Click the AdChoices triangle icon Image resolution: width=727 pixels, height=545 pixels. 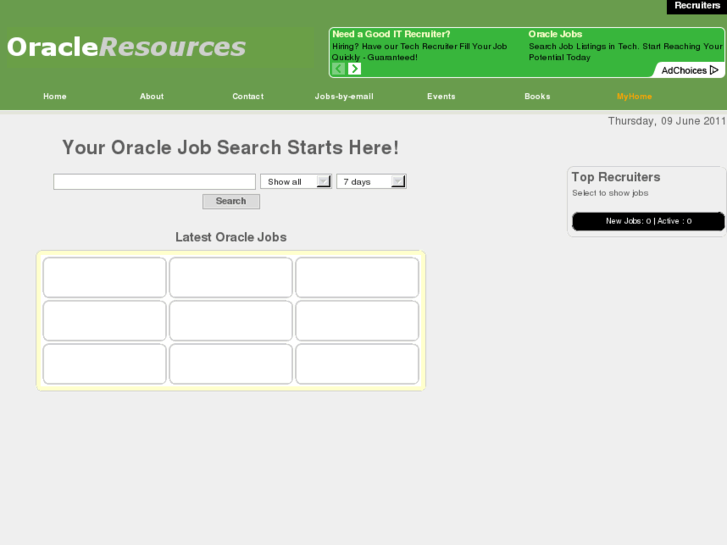[714, 70]
